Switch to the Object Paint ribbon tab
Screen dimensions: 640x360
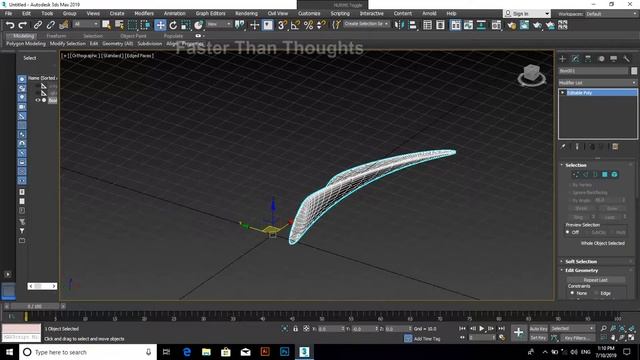tap(133, 36)
